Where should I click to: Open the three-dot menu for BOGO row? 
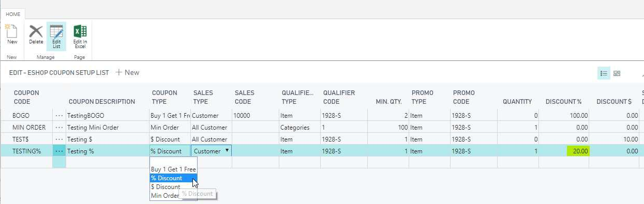tap(59, 116)
